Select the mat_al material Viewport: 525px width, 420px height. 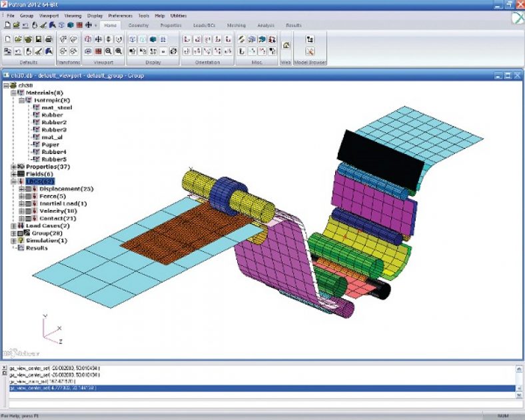click(x=52, y=137)
